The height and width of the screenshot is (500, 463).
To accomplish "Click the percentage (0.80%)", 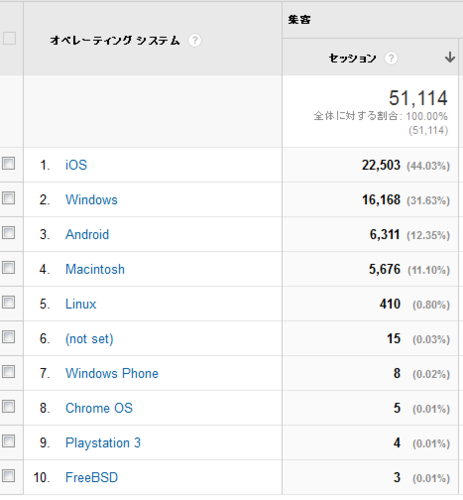I will coord(431,305).
